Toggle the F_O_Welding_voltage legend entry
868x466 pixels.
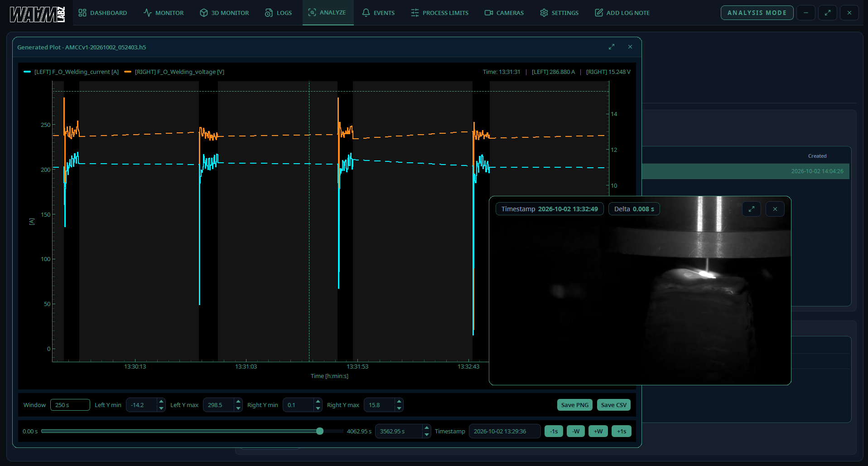pyautogui.click(x=174, y=72)
